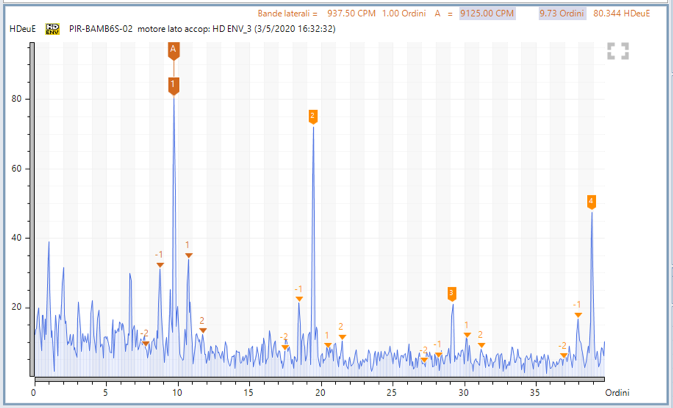This screenshot has width=673, height=408.
Task: Select harmonic marker 4 near order 39
Action: (591, 202)
